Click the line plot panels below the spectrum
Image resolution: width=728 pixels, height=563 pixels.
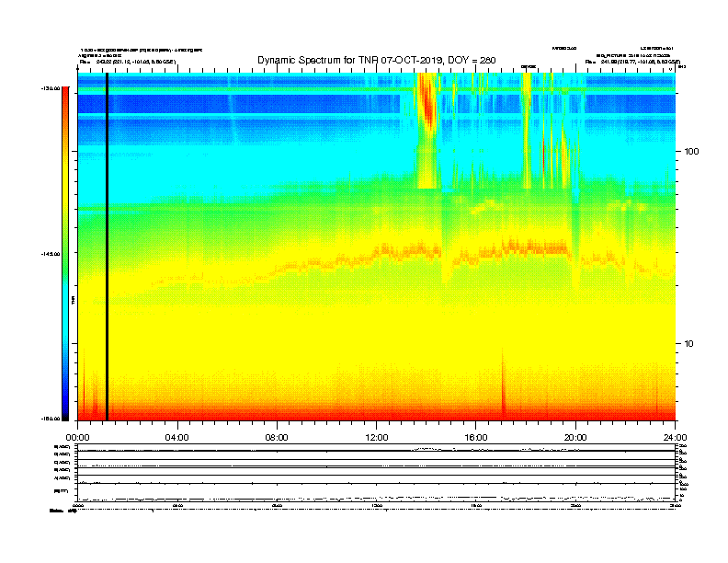pyautogui.click(x=377, y=473)
